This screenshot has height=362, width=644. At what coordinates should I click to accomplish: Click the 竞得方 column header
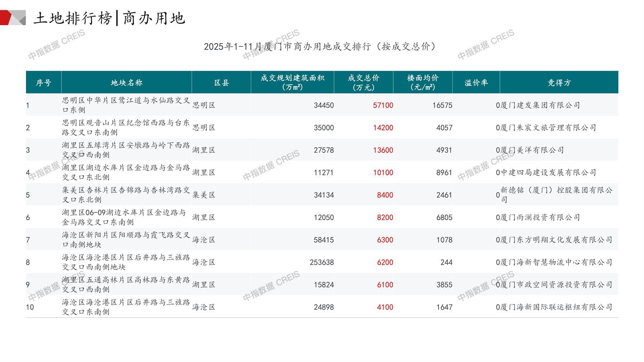click(x=559, y=83)
